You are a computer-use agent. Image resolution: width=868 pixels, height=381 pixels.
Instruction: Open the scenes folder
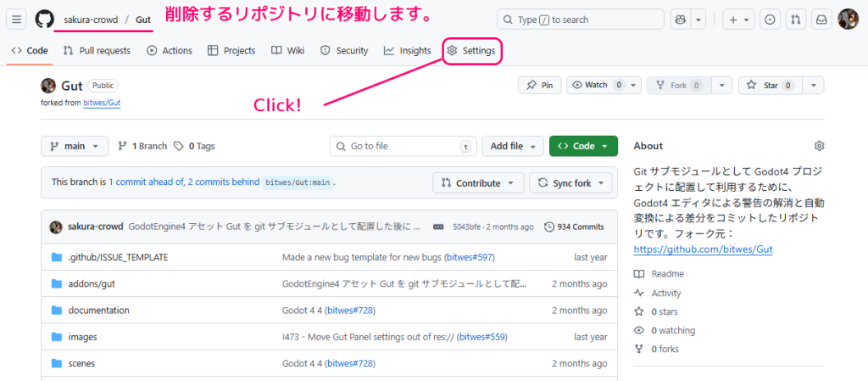(x=81, y=363)
